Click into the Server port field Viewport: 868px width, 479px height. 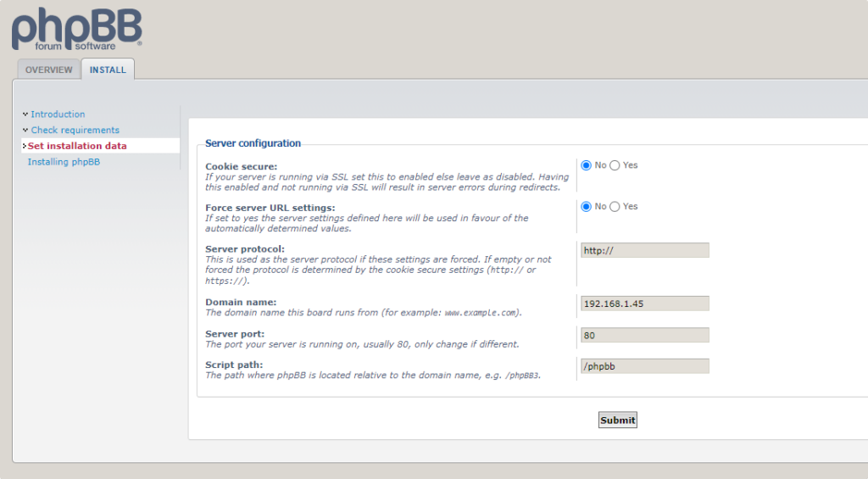click(x=645, y=335)
